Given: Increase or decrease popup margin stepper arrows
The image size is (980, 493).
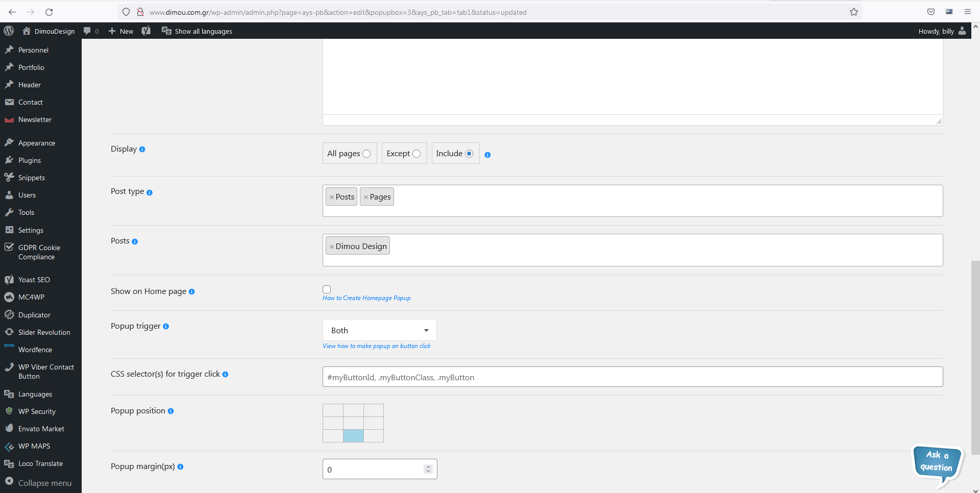Looking at the screenshot, I should 428,470.
